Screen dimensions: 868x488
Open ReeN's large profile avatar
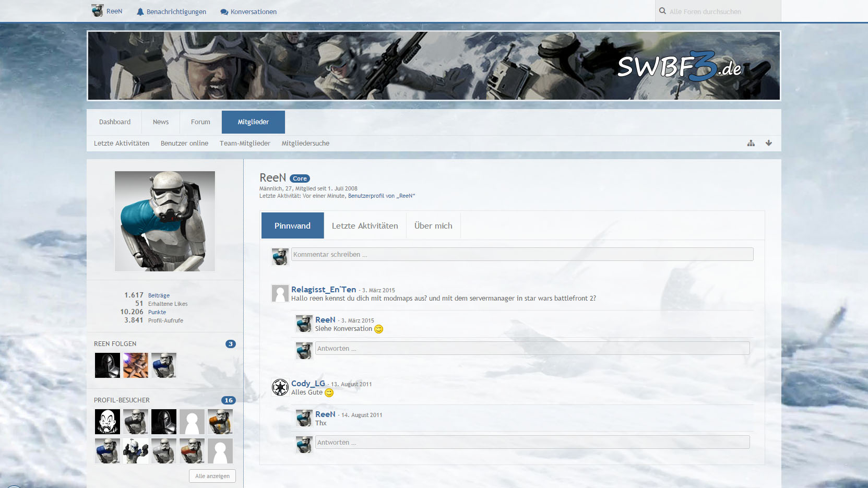[165, 221]
